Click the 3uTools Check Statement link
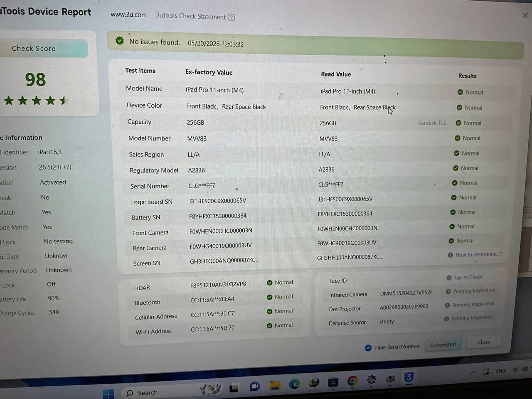Screen dimensions: 532x399 coord(191,16)
